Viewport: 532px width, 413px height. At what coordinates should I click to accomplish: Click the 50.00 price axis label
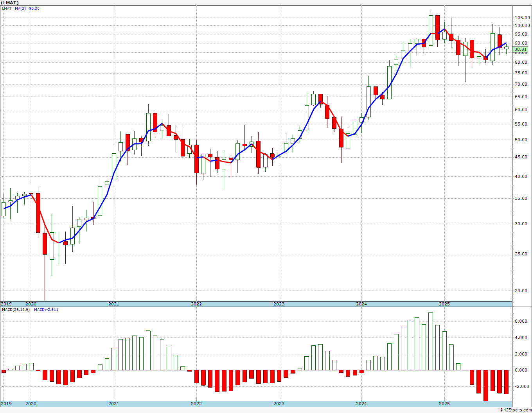522,140
